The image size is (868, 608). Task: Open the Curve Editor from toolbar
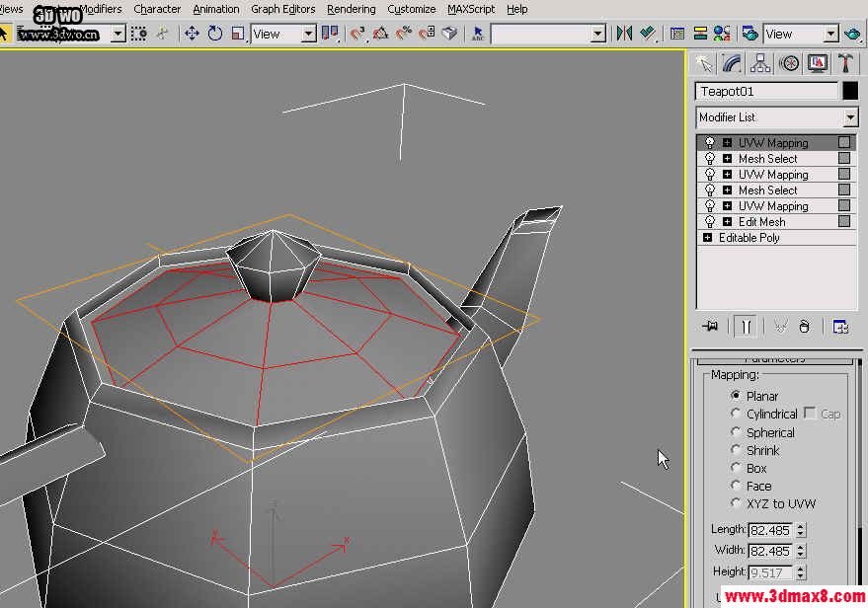click(x=677, y=34)
